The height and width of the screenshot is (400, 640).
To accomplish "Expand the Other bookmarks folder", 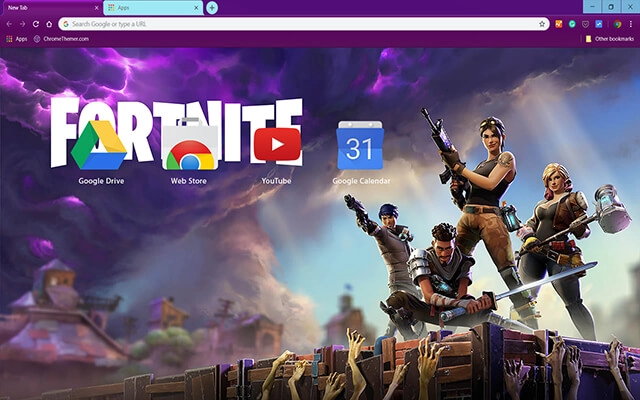I will pyautogui.click(x=610, y=39).
